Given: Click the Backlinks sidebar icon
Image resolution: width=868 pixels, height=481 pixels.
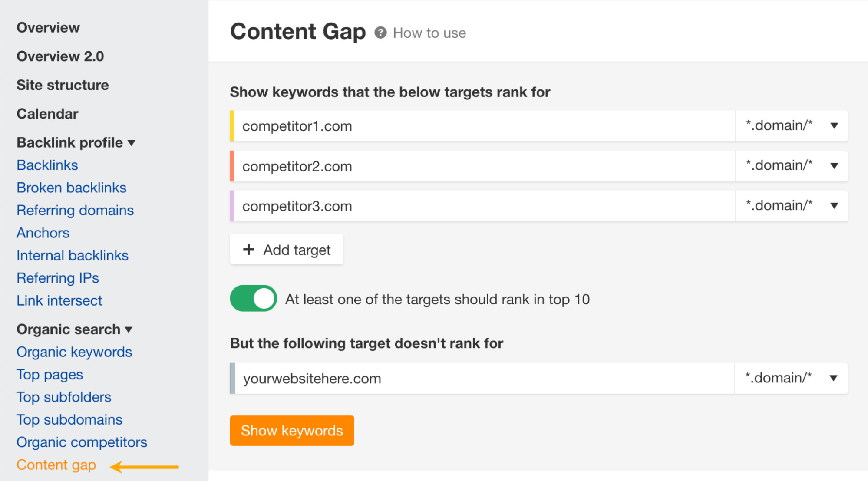Looking at the screenshot, I should point(45,165).
